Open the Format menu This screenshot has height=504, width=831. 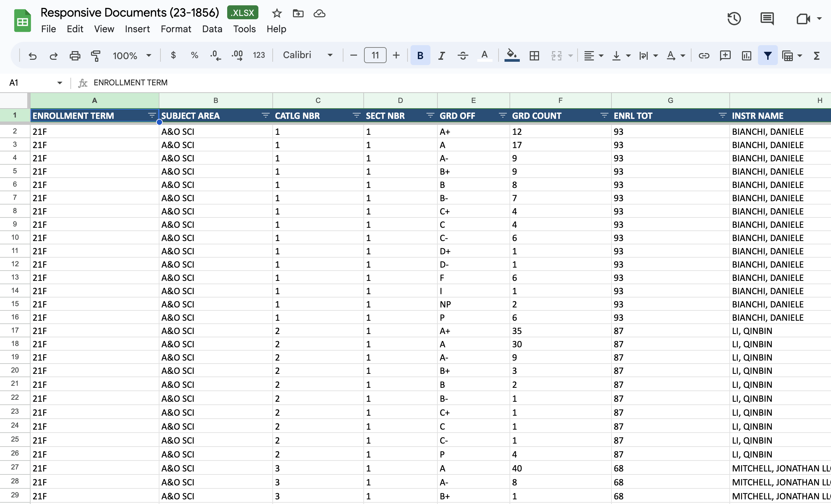(176, 29)
